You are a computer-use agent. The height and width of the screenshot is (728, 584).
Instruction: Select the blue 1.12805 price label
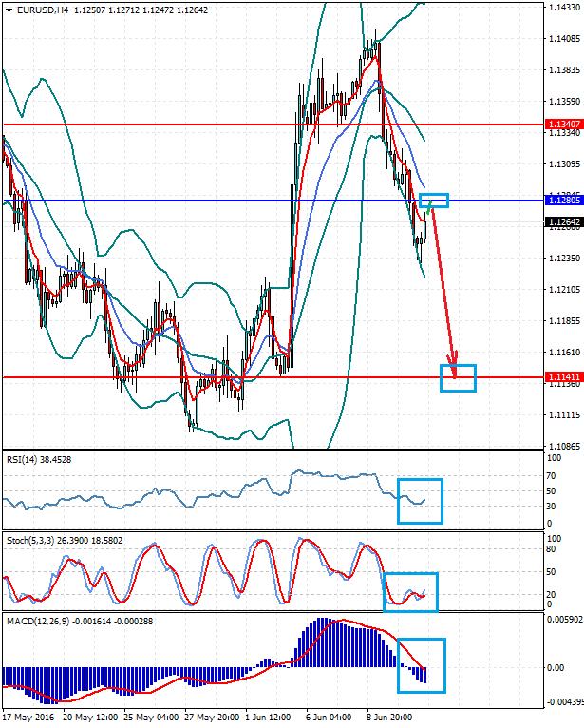coord(564,201)
